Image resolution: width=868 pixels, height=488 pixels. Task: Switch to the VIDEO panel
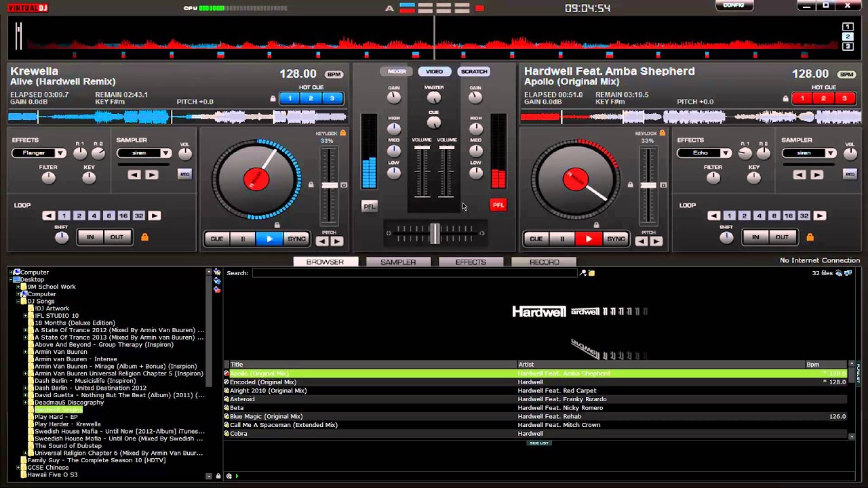click(435, 71)
